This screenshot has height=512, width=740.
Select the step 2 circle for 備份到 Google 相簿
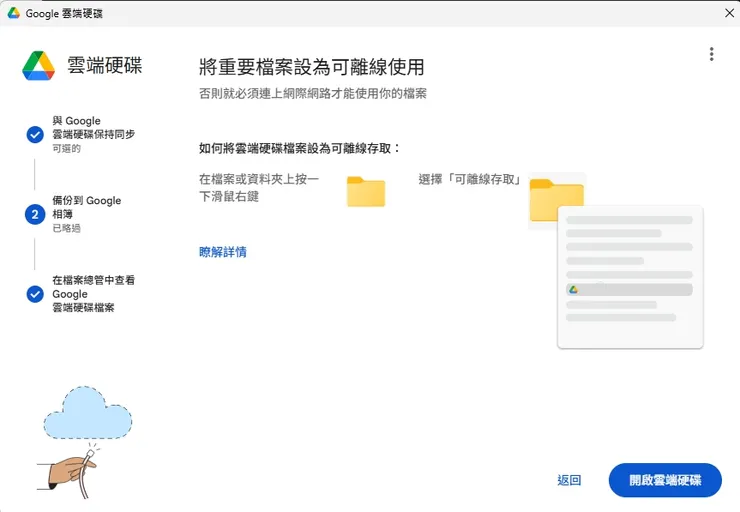(35, 214)
